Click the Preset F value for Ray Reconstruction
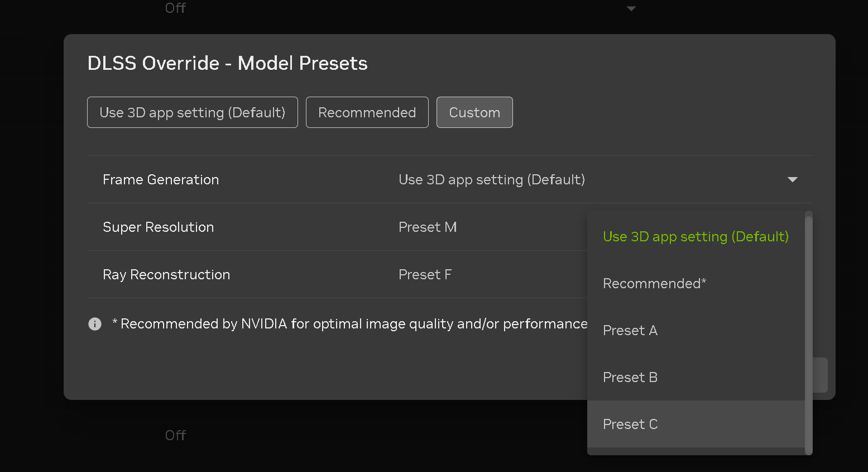The image size is (868, 472). [425, 274]
